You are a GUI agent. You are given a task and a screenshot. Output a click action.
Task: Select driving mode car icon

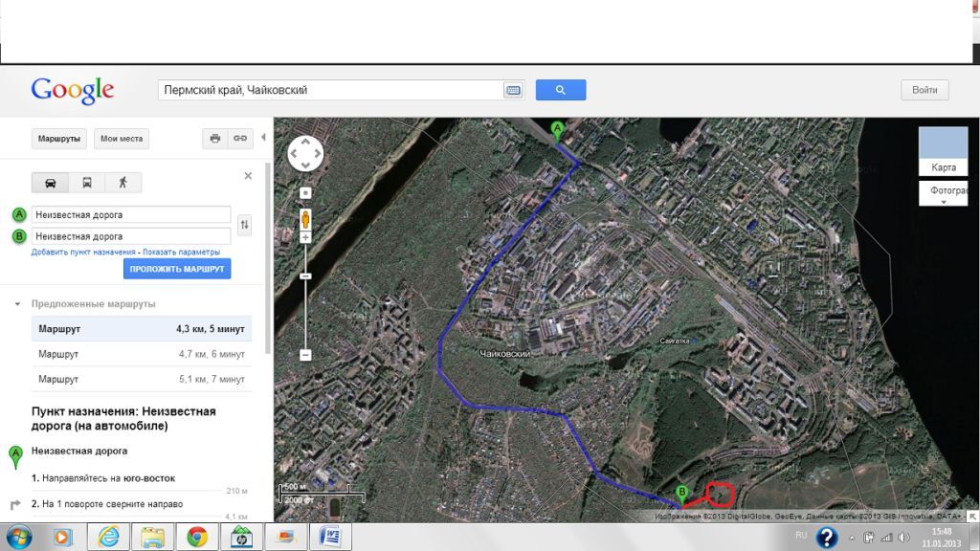(50, 183)
